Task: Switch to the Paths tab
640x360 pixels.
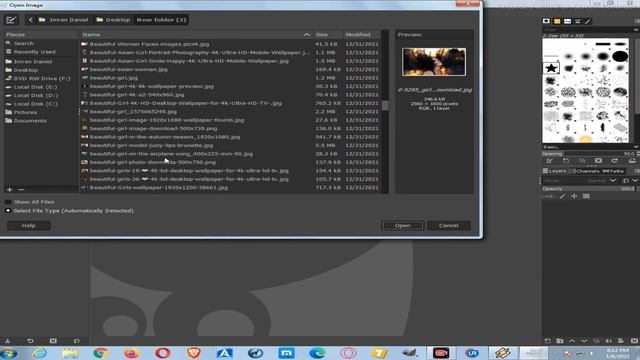Action: 613,171
